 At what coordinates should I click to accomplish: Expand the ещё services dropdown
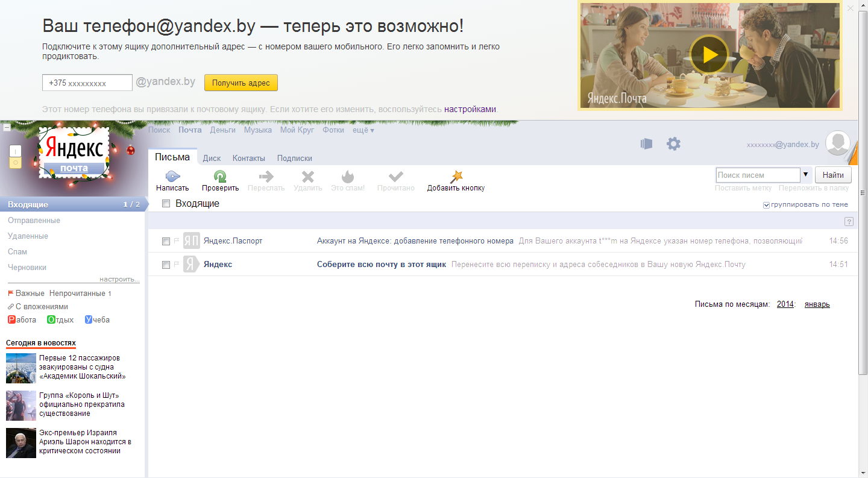tap(363, 130)
